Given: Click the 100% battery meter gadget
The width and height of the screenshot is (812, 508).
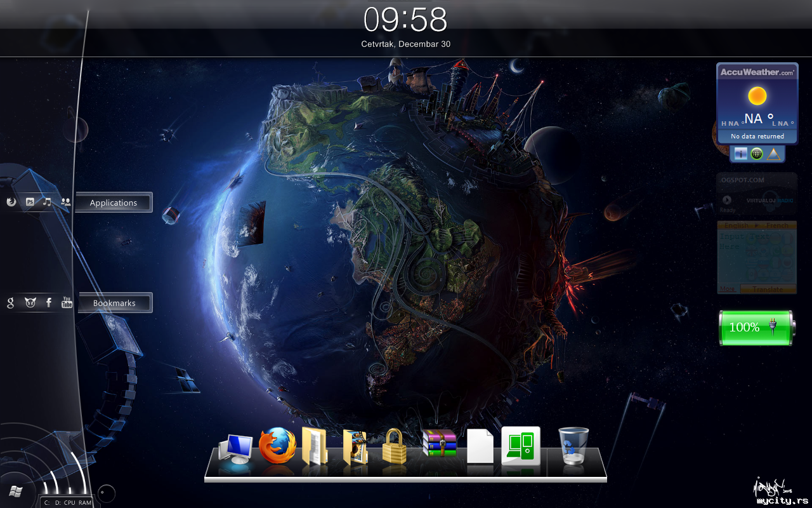Looking at the screenshot, I should click(756, 327).
